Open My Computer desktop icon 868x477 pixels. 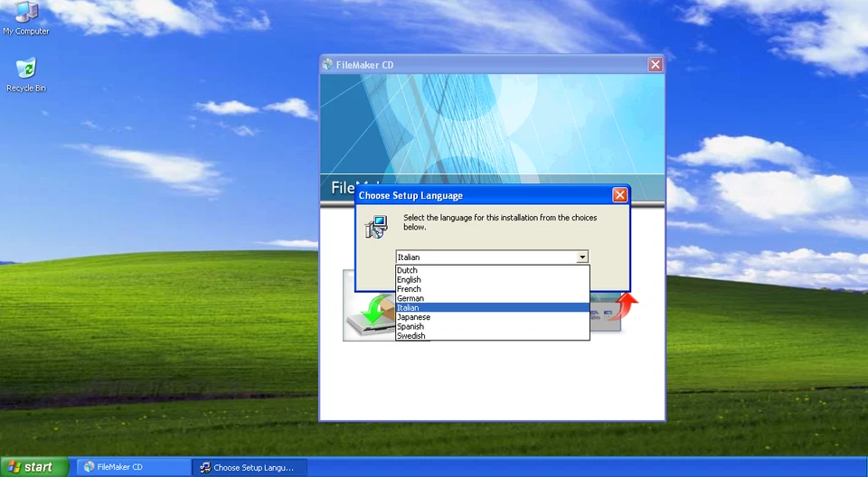pos(25,18)
